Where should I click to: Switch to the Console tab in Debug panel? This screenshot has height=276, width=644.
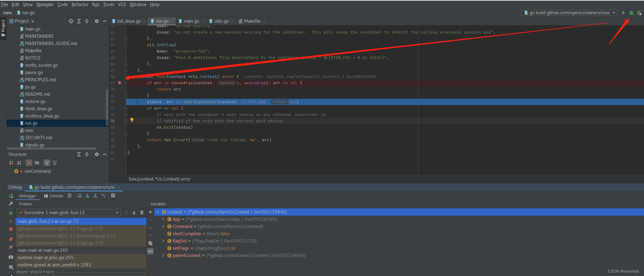[x=56, y=196]
